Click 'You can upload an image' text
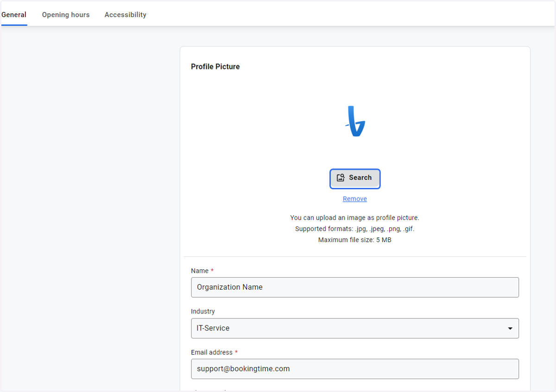This screenshot has width=556, height=392. (x=355, y=218)
